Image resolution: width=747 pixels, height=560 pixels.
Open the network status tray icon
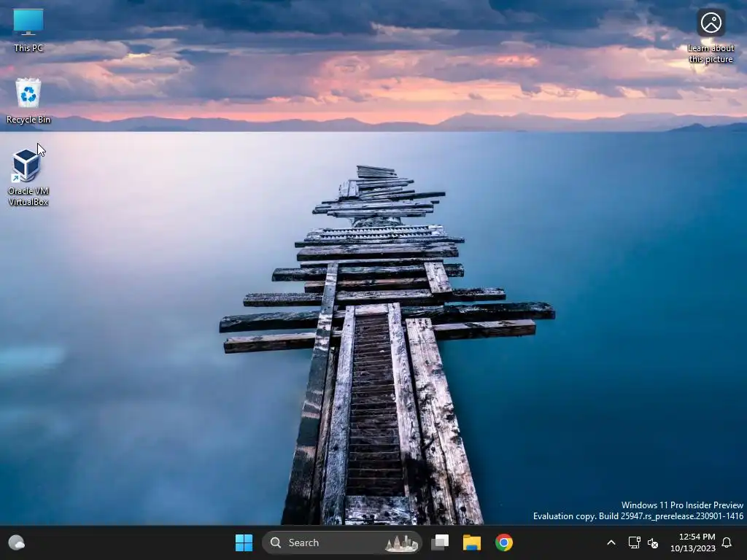pyautogui.click(x=634, y=542)
